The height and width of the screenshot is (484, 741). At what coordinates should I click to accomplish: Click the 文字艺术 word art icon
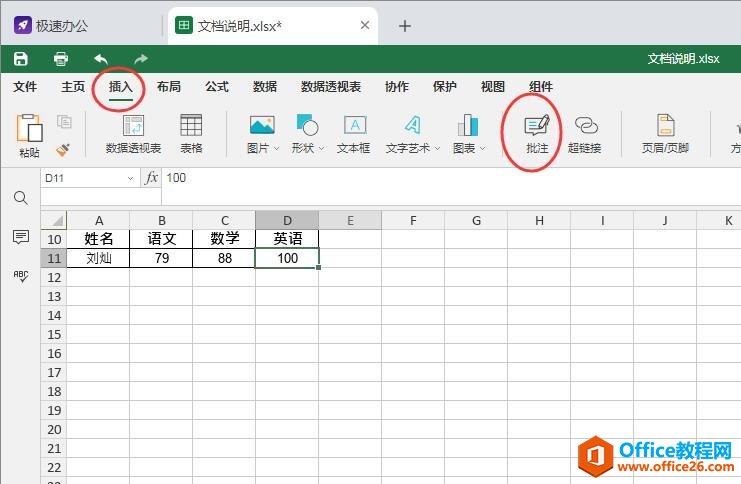(x=413, y=126)
